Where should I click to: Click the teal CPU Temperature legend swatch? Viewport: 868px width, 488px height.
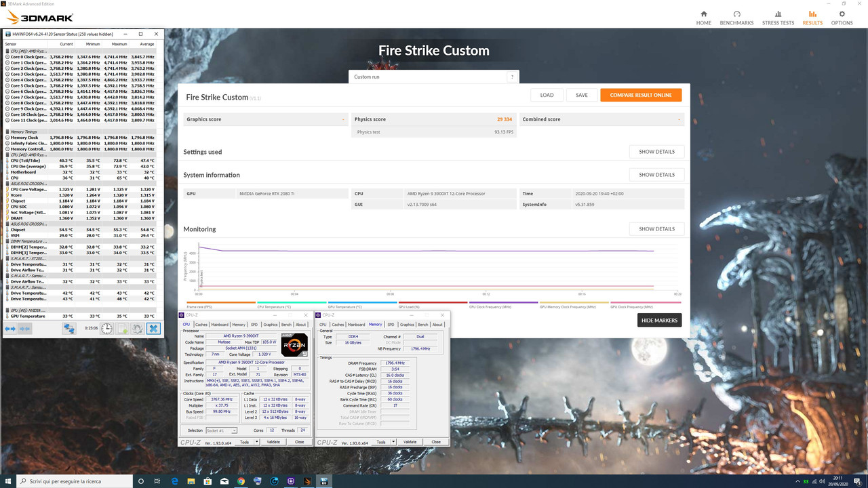(292, 303)
